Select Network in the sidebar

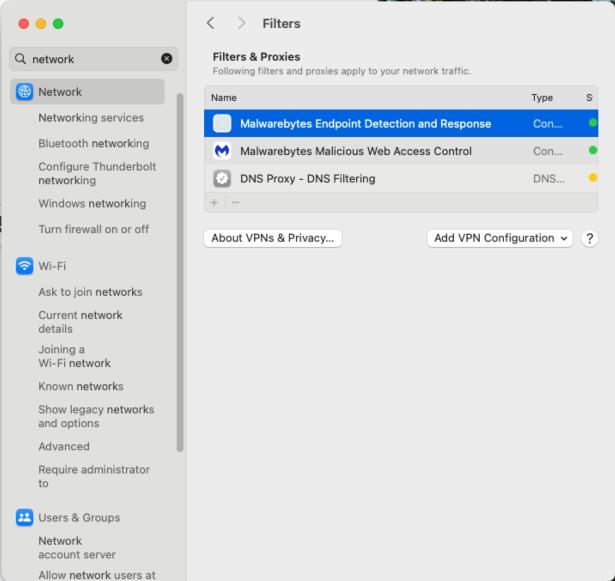click(x=87, y=91)
